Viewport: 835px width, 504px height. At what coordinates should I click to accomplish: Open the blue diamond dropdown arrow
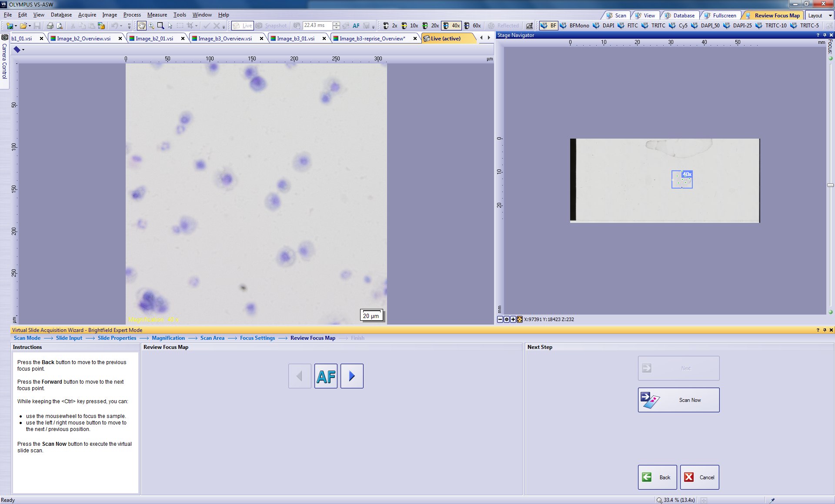tap(23, 50)
